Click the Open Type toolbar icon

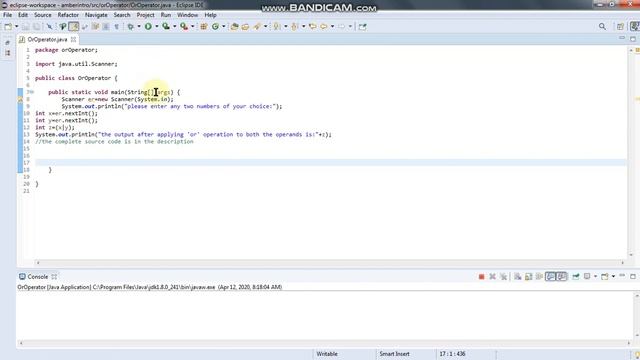[x=234, y=27]
